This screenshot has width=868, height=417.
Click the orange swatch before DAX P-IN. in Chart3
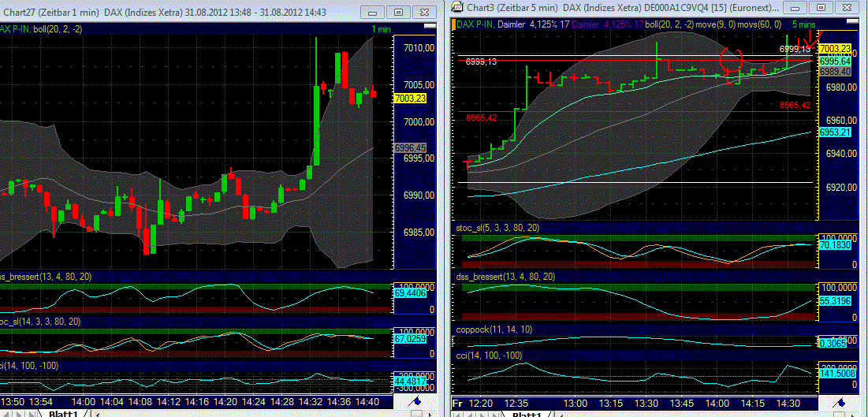(x=453, y=24)
